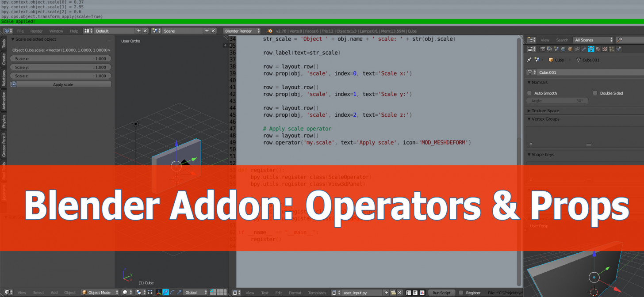Open the All Scenes display dropdown in Outliner

tap(593, 39)
